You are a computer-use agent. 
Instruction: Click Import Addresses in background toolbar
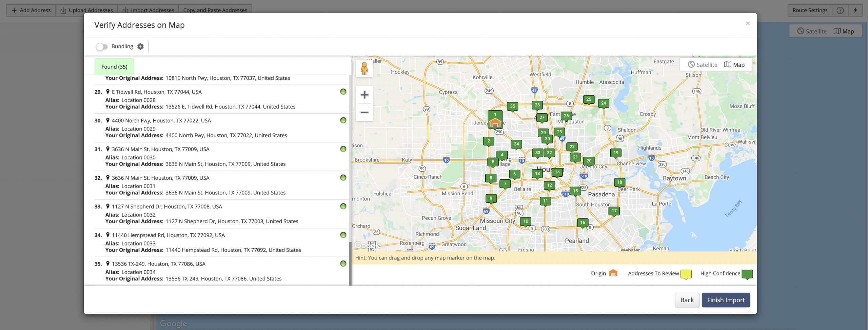pyautogui.click(x=148, y=10)
